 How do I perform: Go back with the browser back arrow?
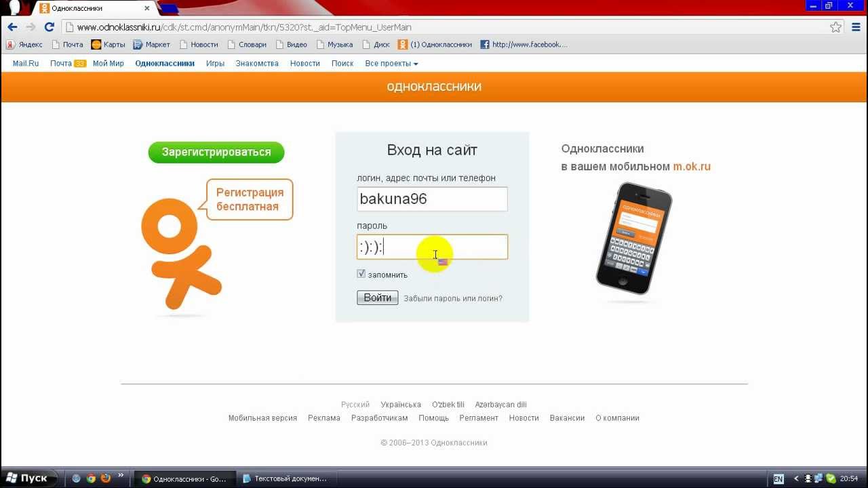12,27
